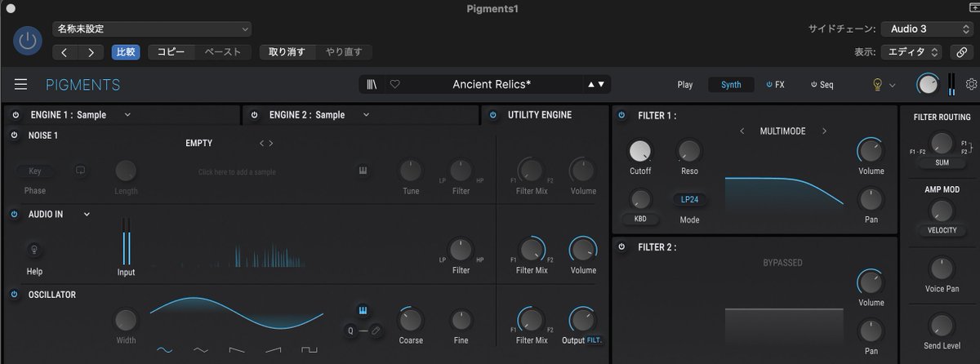Open the 名称未設定 preset dropdown

(153, 29)
